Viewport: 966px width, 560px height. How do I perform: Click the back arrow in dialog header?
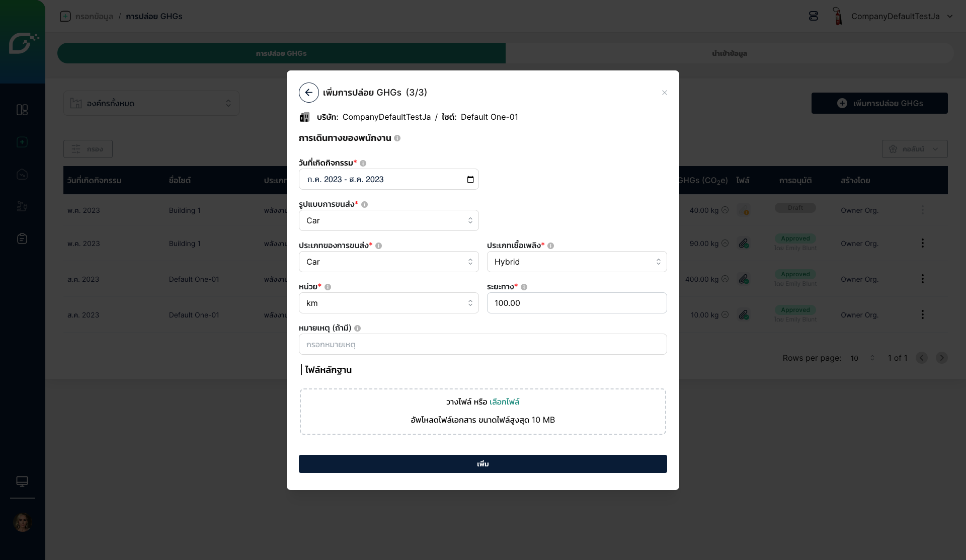pos(308,93)
